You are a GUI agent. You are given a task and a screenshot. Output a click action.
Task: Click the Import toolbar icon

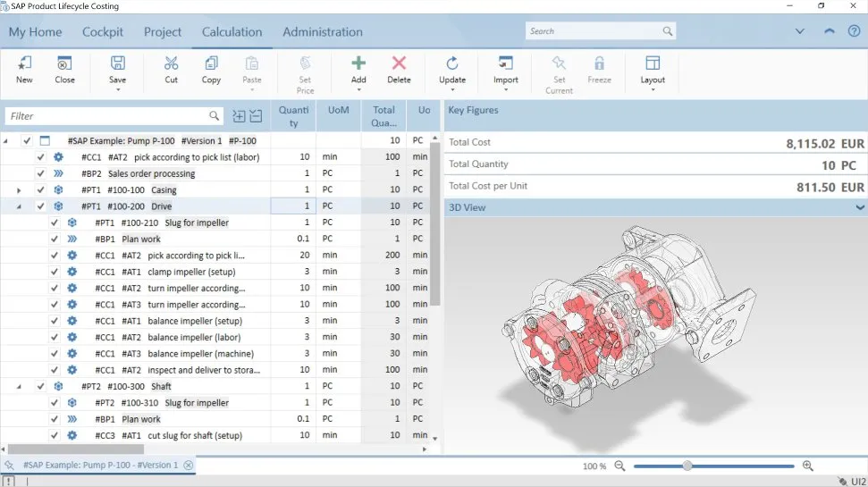[x=506, y=63]
